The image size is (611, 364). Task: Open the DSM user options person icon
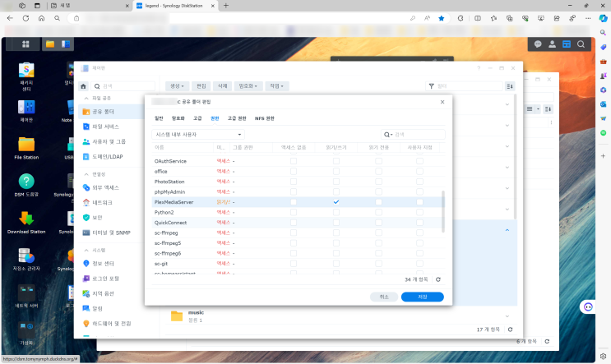point(552,44)
